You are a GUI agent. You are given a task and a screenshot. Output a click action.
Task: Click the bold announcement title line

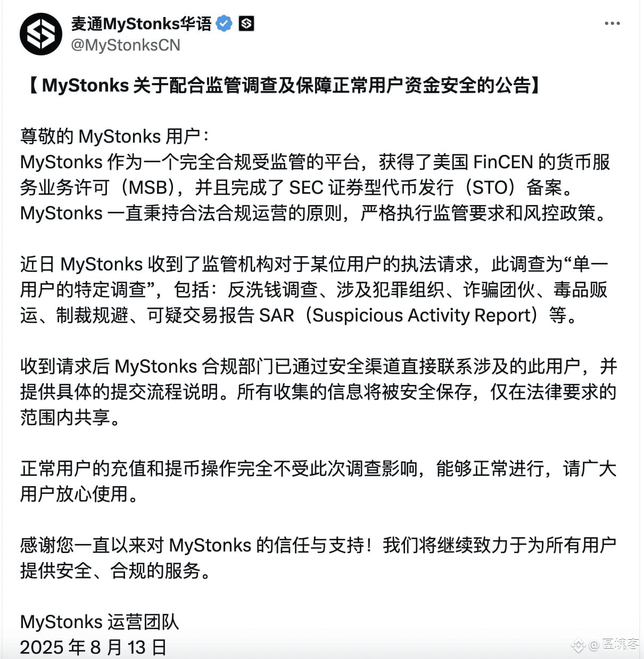click(x=284, y=85)
